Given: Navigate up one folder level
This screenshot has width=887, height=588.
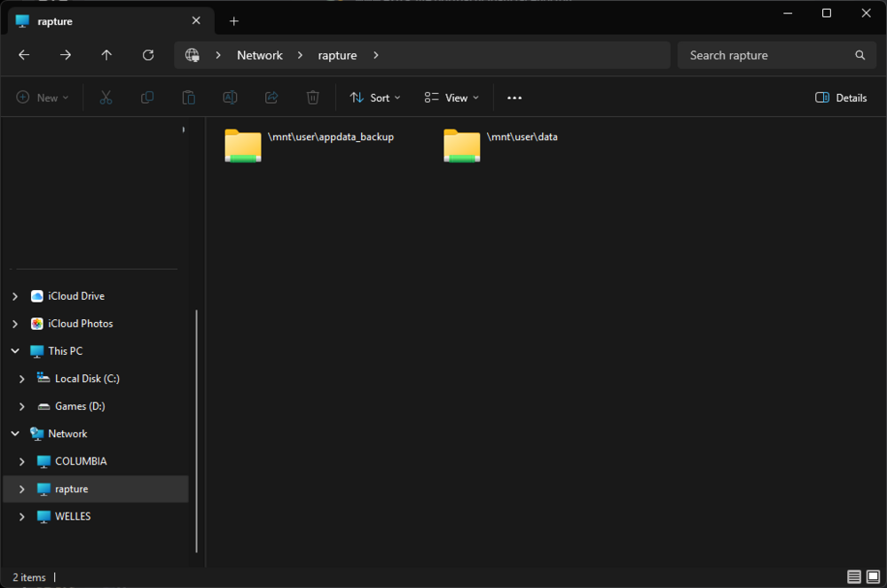Looking at the screenshot, I should (x=106, y=55).
